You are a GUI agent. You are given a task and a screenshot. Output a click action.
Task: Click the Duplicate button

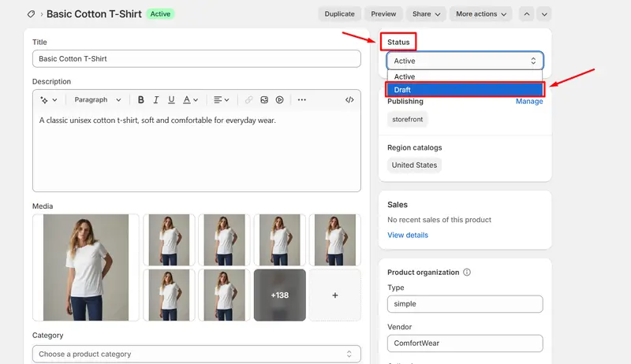[340, 14]
